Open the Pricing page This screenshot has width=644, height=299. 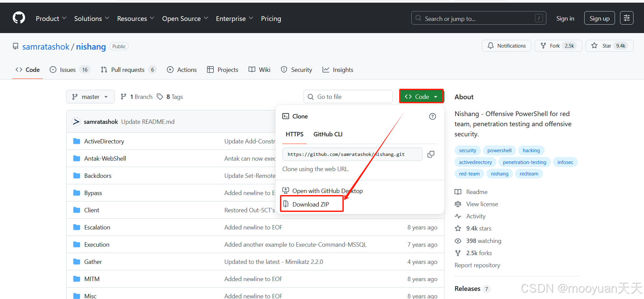coord(271,19)
